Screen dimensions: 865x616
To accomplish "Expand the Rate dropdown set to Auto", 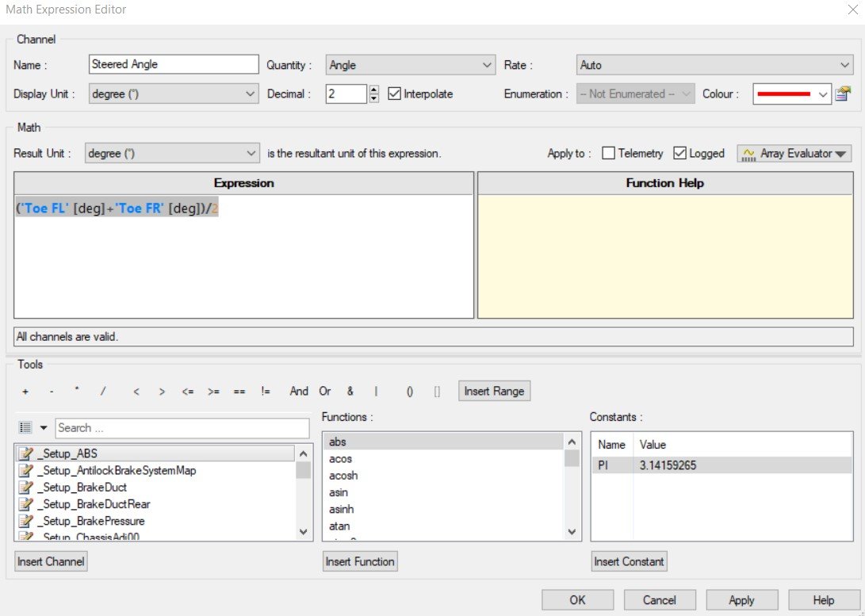I will tap(714, 65).
